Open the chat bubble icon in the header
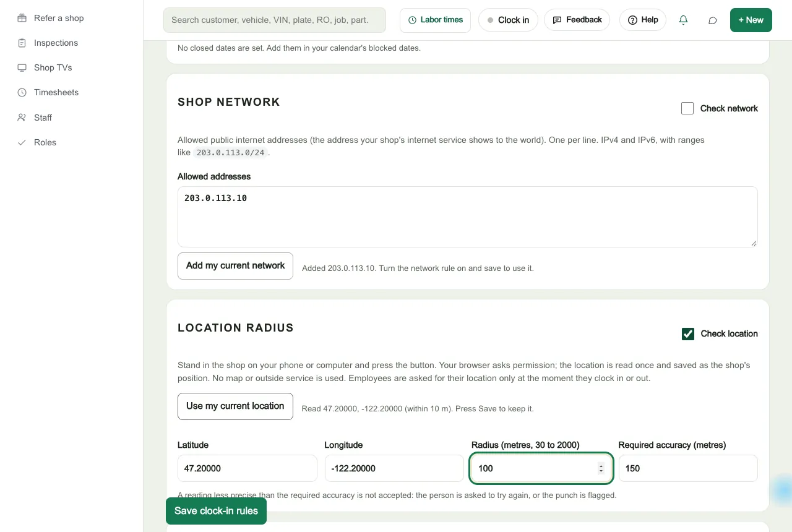Viewport: 792px width, 532px height. coord(713,20)
